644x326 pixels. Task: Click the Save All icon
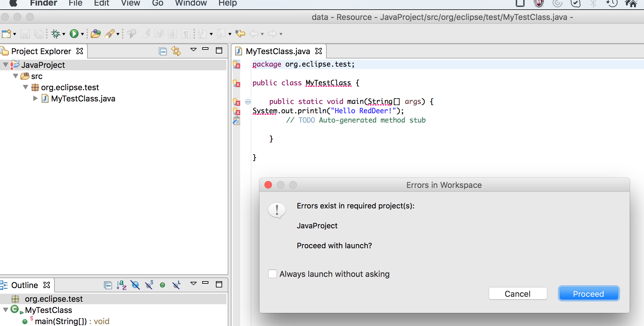[x=39, y=34]
